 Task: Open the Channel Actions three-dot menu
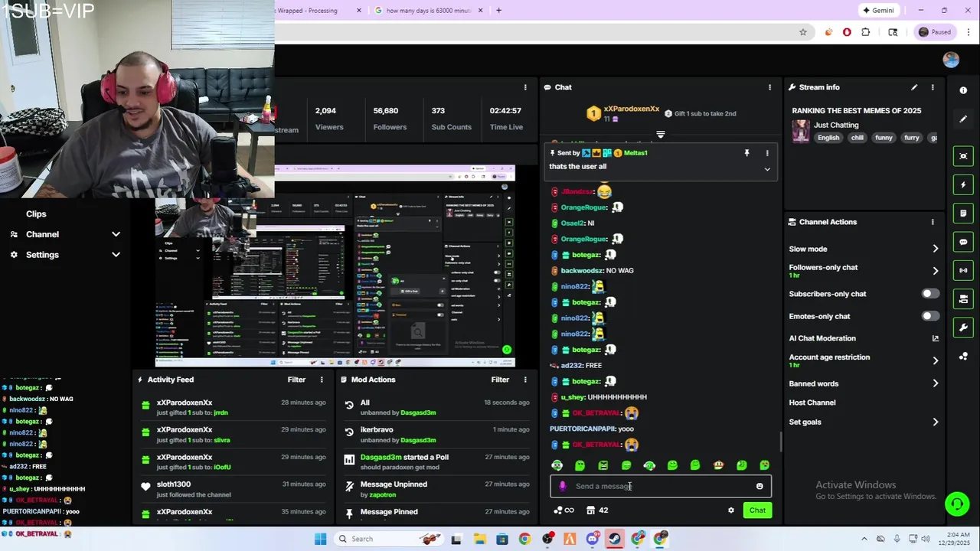[933, 222]
